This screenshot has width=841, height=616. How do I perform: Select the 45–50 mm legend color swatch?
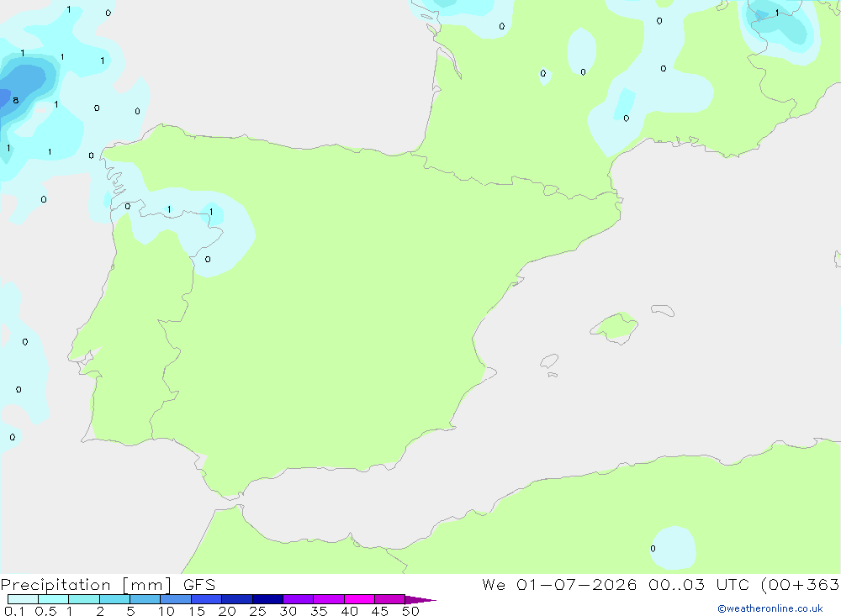[x=389, y=599]
